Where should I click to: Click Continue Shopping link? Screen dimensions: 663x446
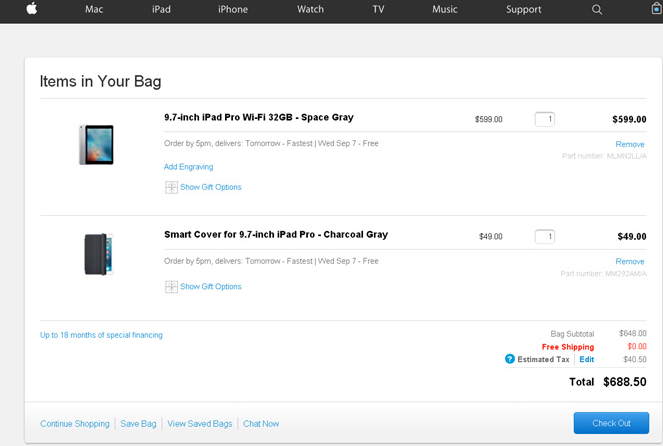pyautogui.click(x=74, y=424)
